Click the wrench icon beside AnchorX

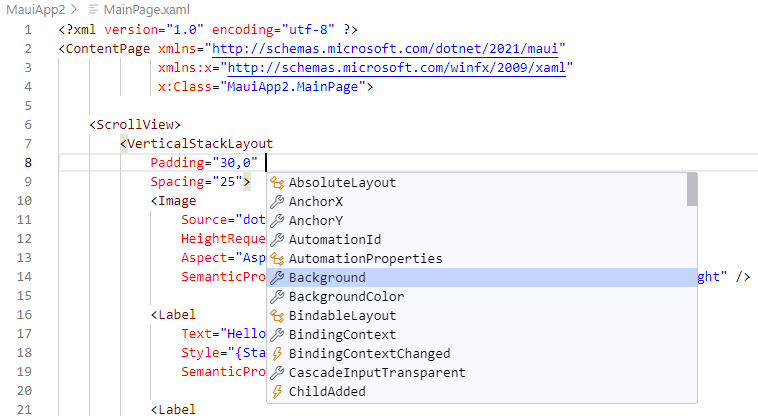(277, 201)
